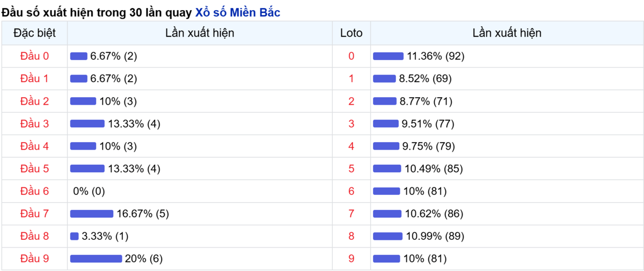Click the right Lần xuất hiện header
The height and width of the screenshot is (271, 644).
pos(507,33)
